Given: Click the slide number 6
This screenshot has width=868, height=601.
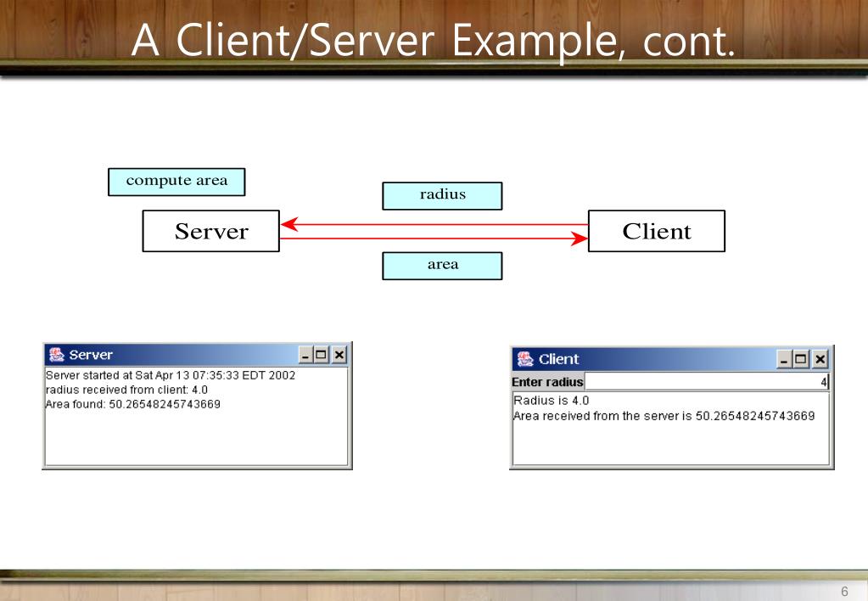Looking at the screenshot, I should coord(844,591).
